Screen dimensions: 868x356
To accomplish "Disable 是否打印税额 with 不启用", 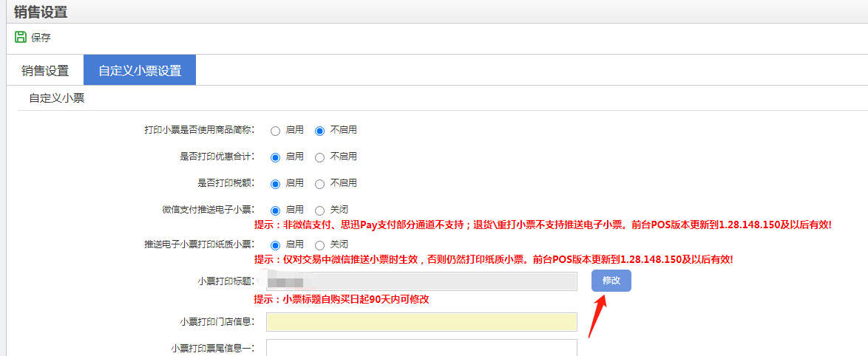I will (320, 184).
